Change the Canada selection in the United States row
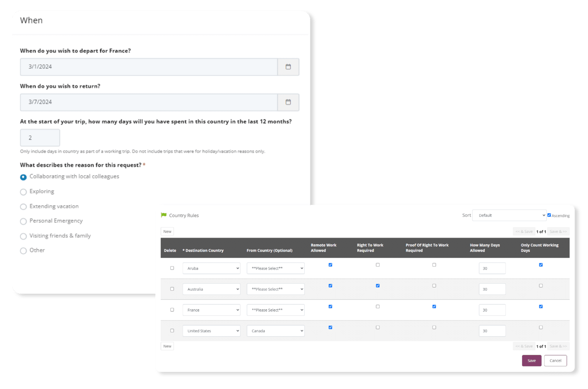Image resolution: width=588 pixels, height=389 pixels. click(275, 330)
